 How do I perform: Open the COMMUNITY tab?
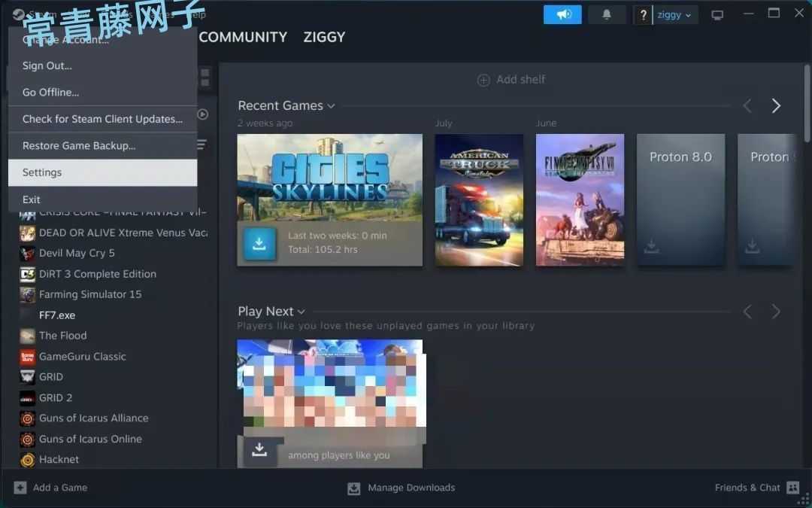pyautogui.click(x=243, y=38)
